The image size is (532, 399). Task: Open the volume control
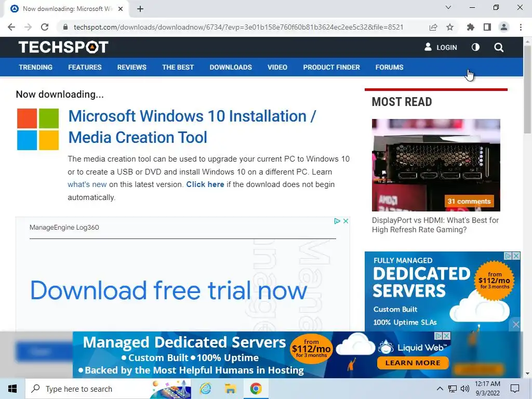(x=465, y=389)
